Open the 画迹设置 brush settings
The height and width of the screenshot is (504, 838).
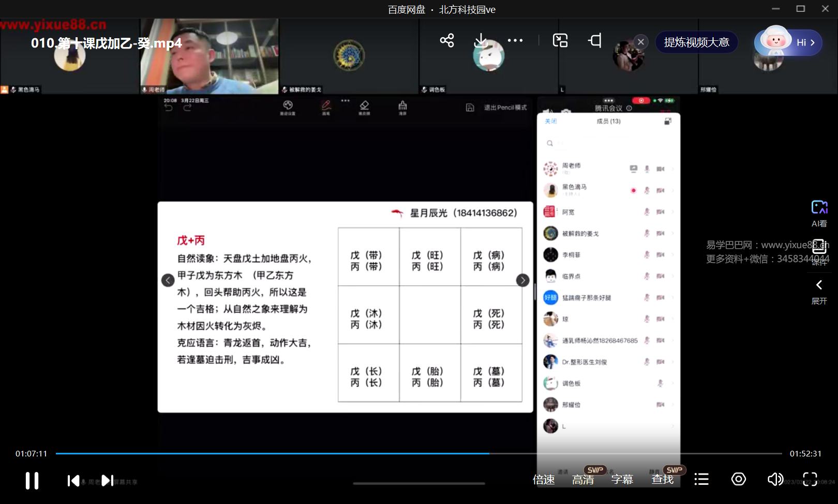coord(289,108)
